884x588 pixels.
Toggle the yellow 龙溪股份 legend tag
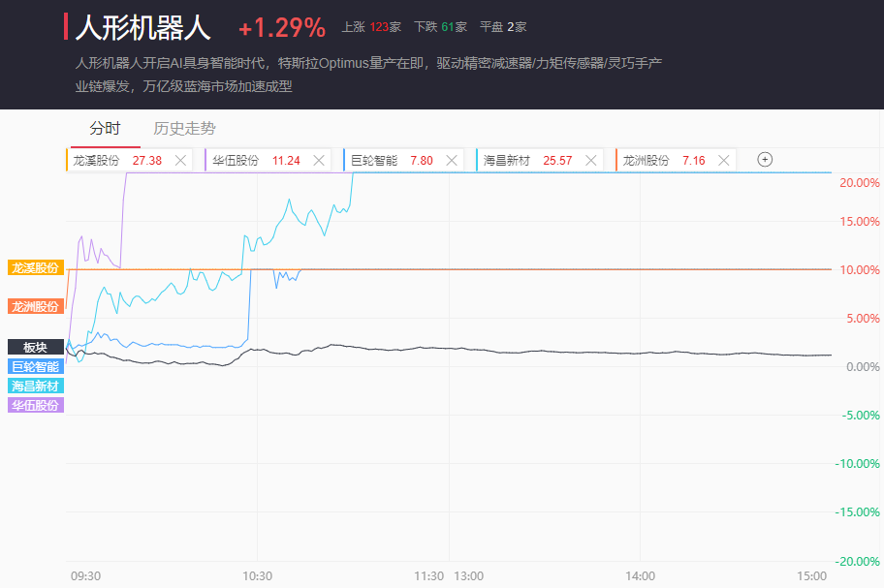pos(36,268)
